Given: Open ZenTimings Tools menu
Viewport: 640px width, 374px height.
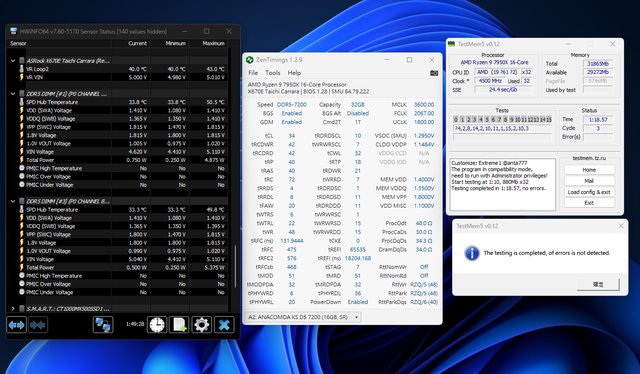Looking at the screenshot, I should pos(273,73).
